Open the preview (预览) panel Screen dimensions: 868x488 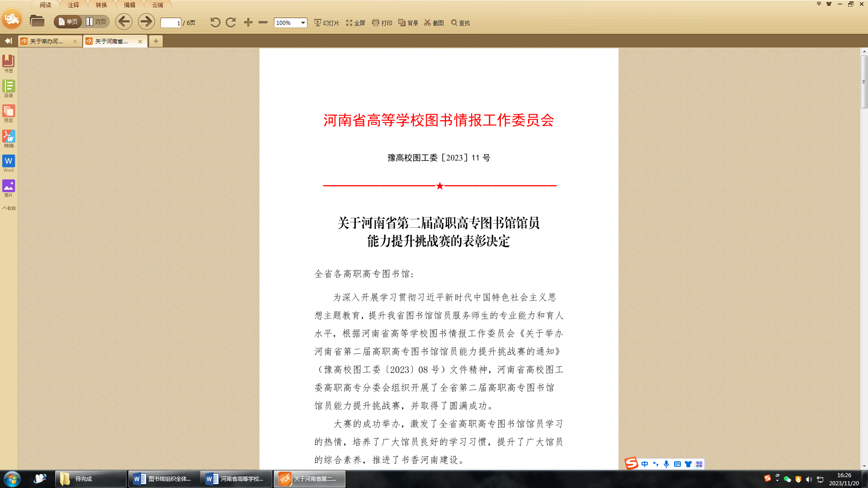click(x=9, y=113)
